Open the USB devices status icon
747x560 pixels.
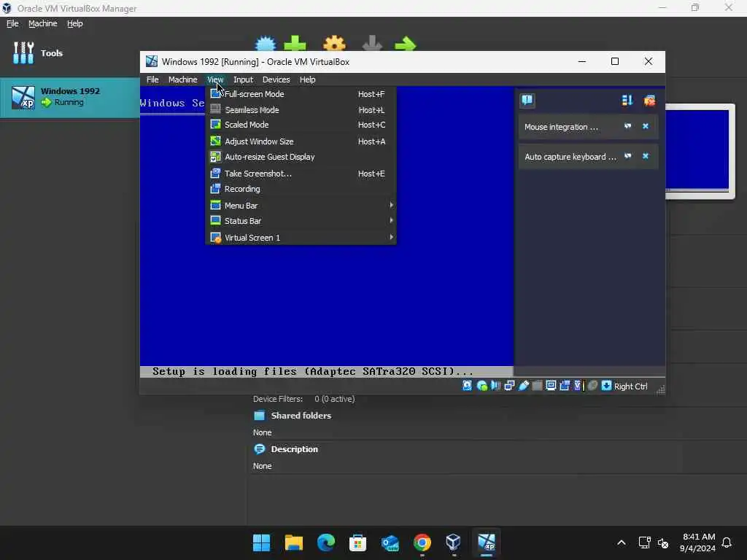pyautogui.click(x=523, y=386)
